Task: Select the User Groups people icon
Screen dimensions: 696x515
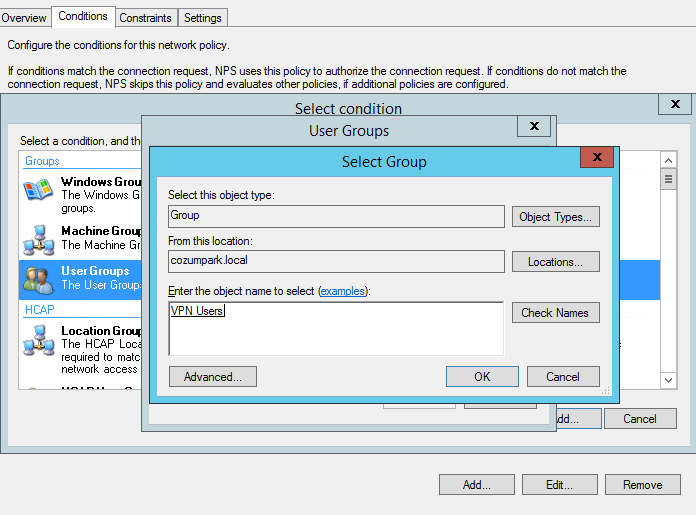Action: pos(39,280)
